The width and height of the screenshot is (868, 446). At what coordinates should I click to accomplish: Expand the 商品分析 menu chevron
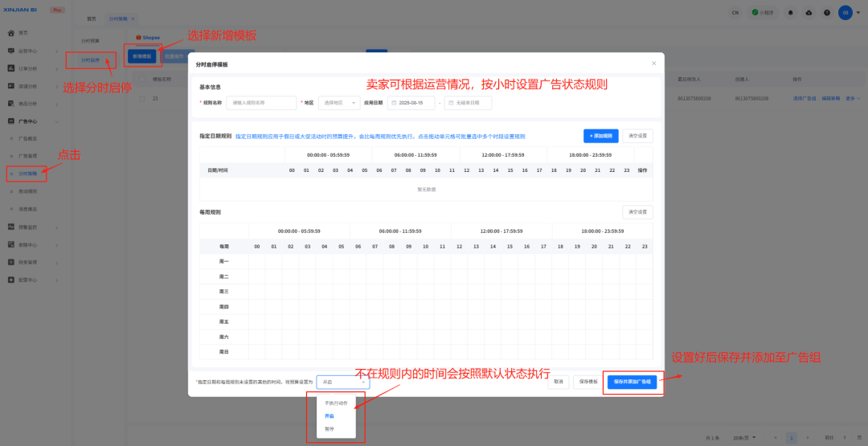56,104
